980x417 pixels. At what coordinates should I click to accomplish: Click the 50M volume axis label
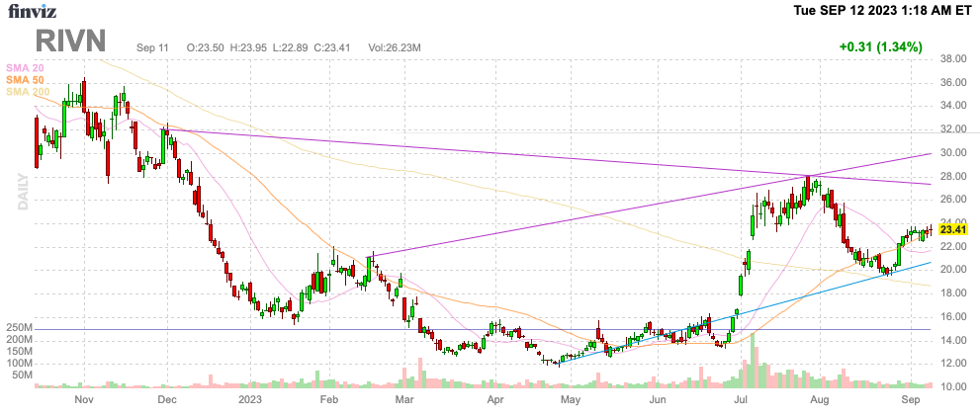tap(23, 375)
